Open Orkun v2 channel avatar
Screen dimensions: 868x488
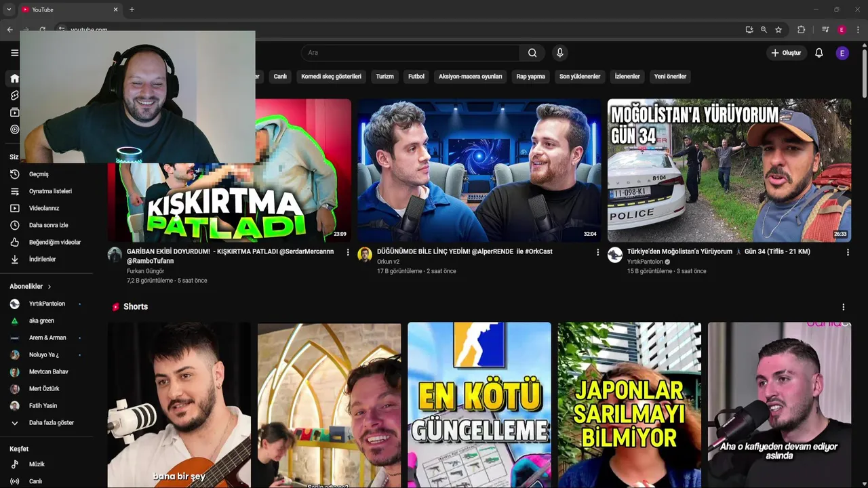click(x=365, y=255)
